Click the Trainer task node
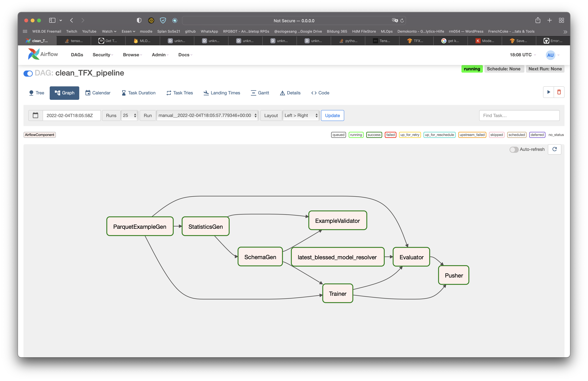 pyautogui.click(x=337, y=294)
